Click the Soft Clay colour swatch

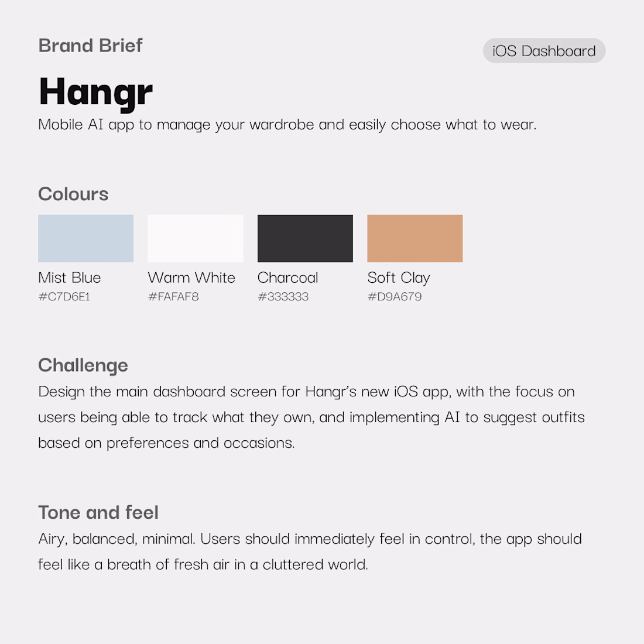[415, 238]
